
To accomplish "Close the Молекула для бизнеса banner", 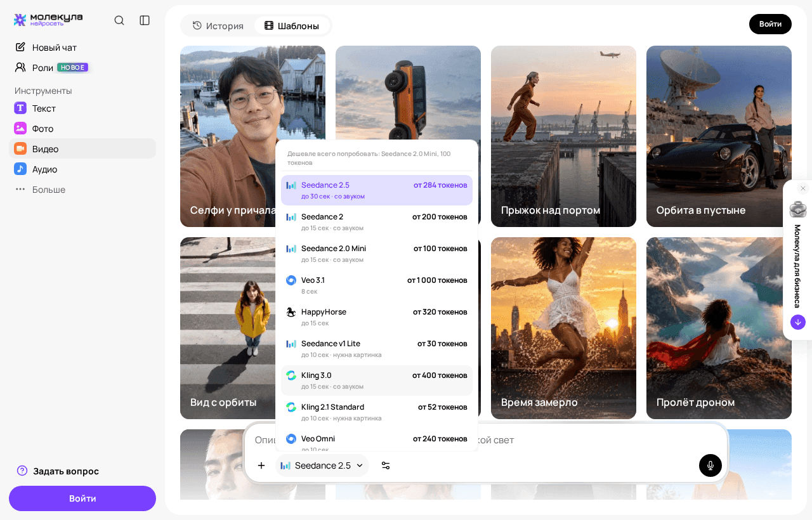I will coord(803,188).
